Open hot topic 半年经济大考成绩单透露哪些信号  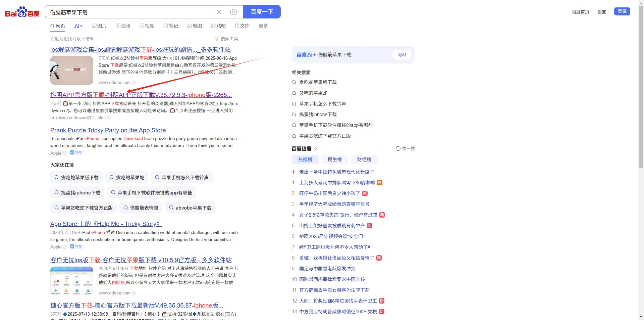click(334, 204)
